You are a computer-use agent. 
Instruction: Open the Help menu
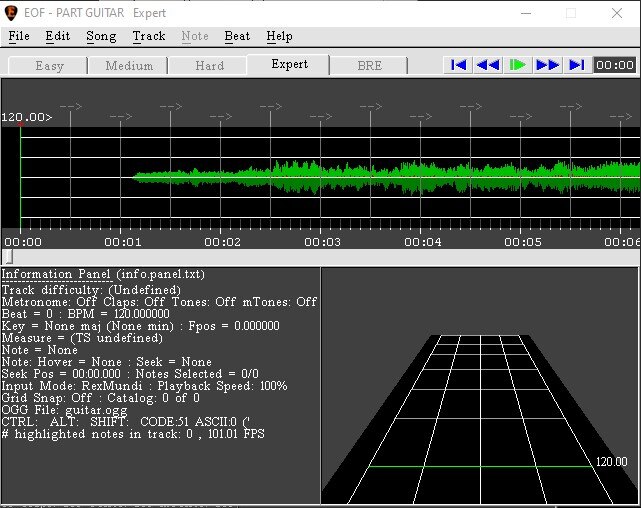click(x=279, y=36)
